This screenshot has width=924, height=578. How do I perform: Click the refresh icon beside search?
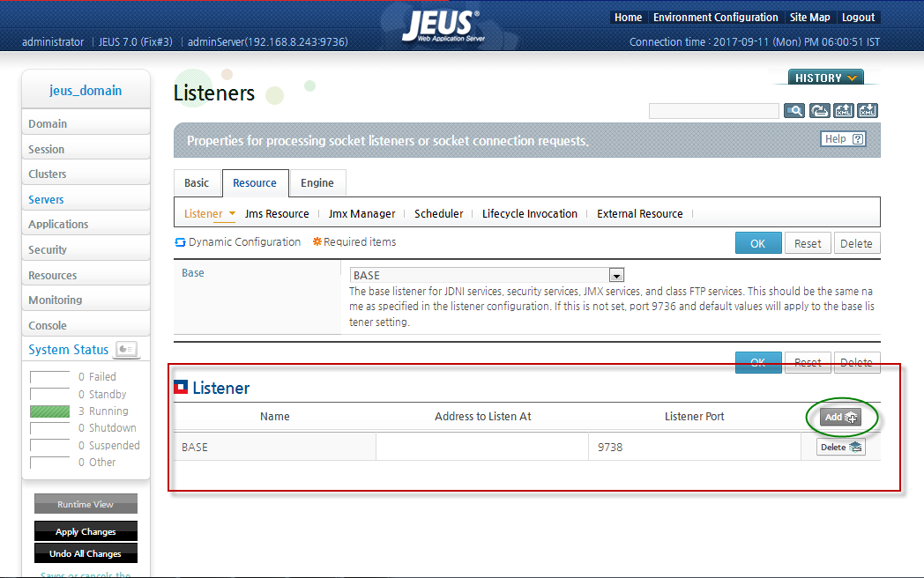pos(819,111)
